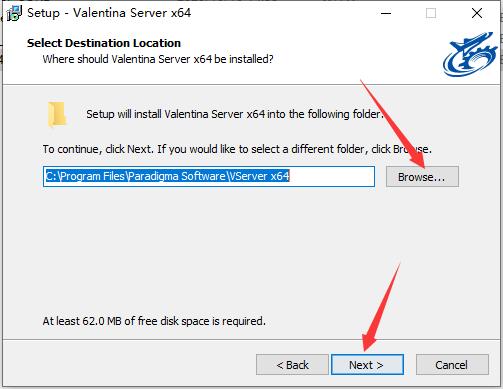Go back with the Back button

click(292, 365)
